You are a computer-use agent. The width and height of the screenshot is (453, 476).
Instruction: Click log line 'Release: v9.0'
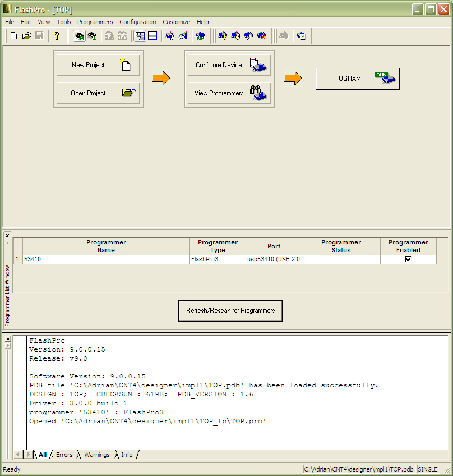pyautogui.click(x=58, y=358)
